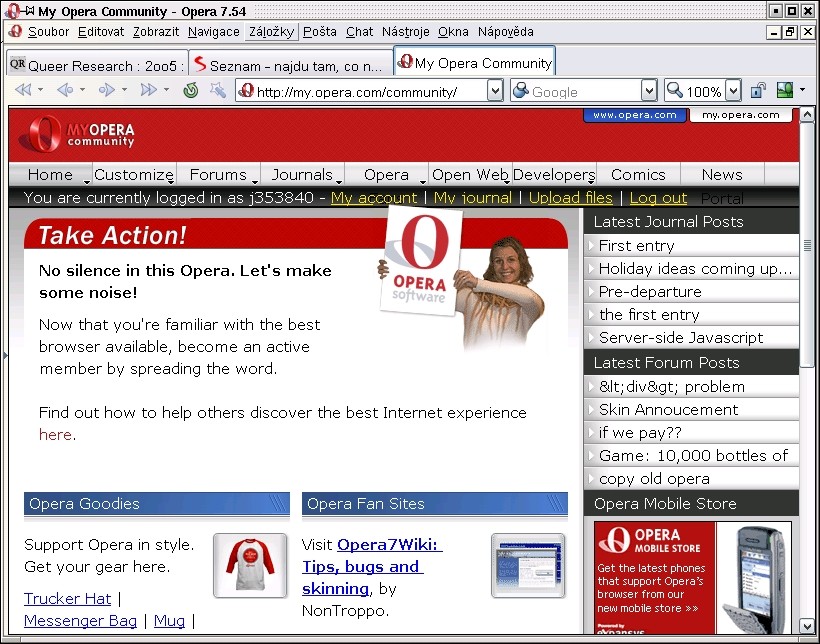Open the Forward history dropdown arrow
820x644 pixels.
pyautogui.click(x=124, y=90)
